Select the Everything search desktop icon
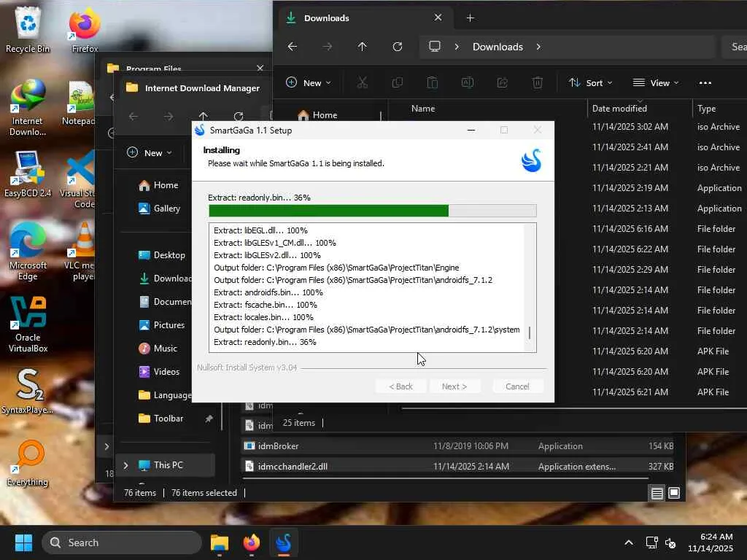The width and height of the screenshot is (747, 560). point(28,462)
